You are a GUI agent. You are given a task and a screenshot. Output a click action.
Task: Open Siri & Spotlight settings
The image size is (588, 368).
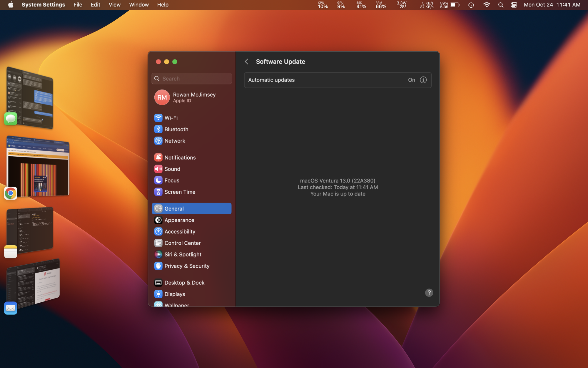pos(183,254)
